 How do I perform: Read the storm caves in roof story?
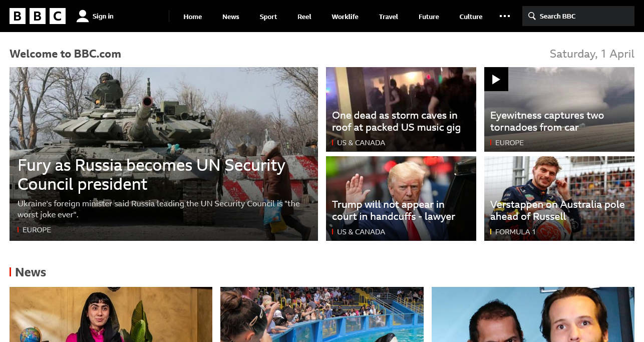[x=396, y=122]
